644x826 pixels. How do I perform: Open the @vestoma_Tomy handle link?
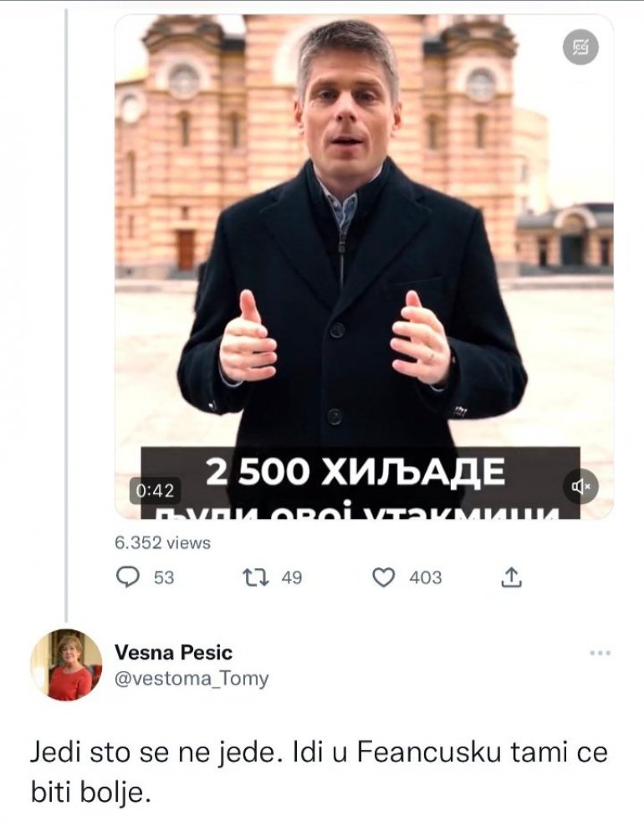[192, 679]
